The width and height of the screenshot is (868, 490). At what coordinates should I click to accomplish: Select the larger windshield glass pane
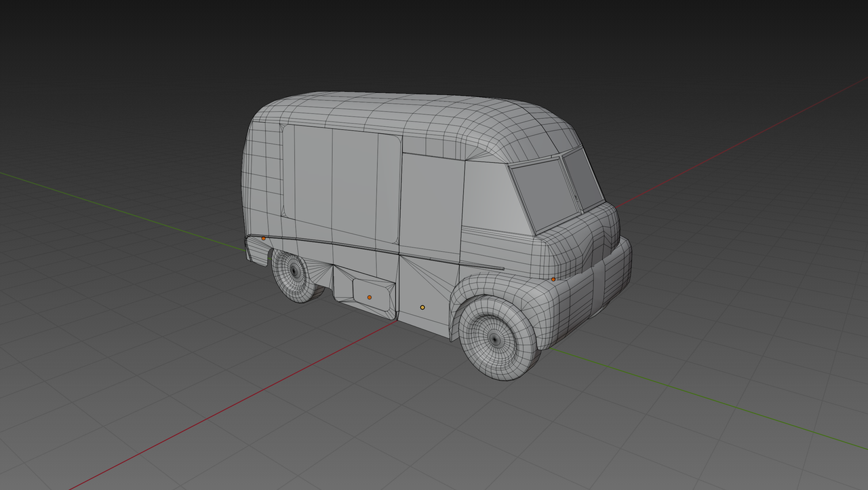tap(545, 195)
